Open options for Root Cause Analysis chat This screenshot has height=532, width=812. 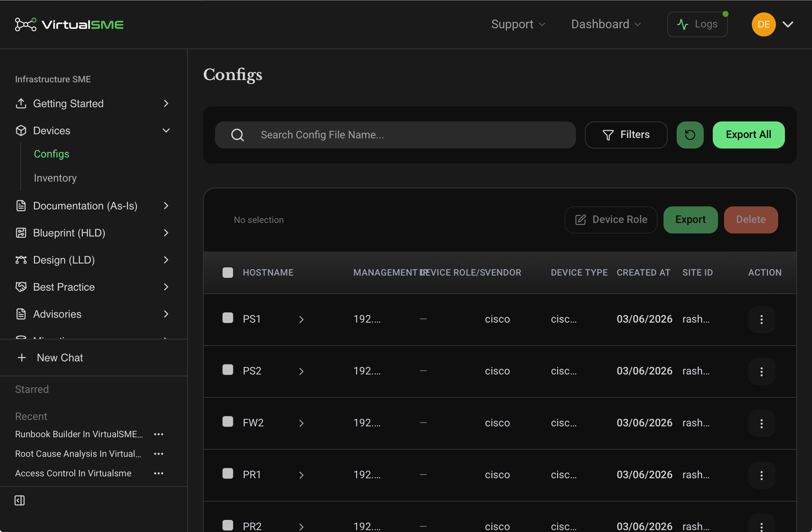[159, 454]
